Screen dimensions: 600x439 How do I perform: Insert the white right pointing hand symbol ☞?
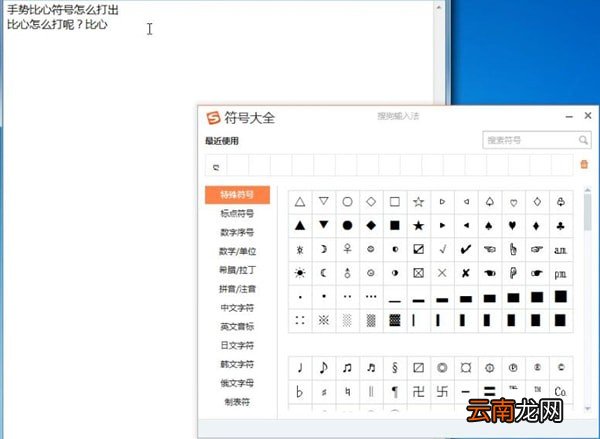(x=537, y=250)
